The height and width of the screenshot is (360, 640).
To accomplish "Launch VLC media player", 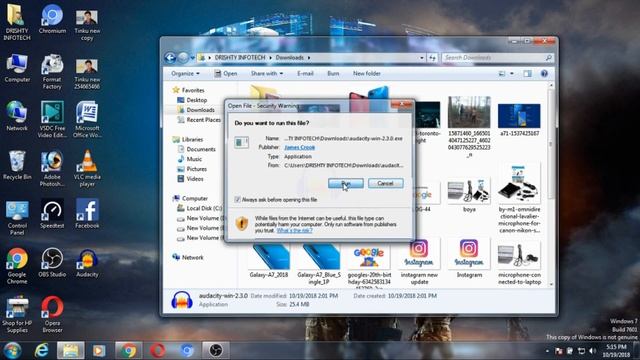I will 87,169.
